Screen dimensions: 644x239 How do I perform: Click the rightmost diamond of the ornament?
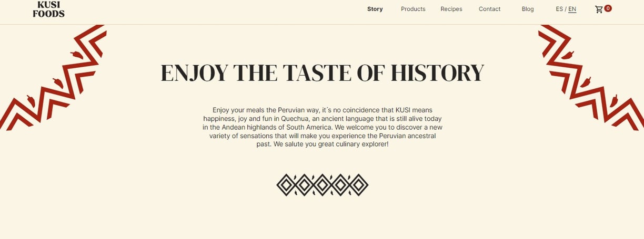[x=358, y=185]
